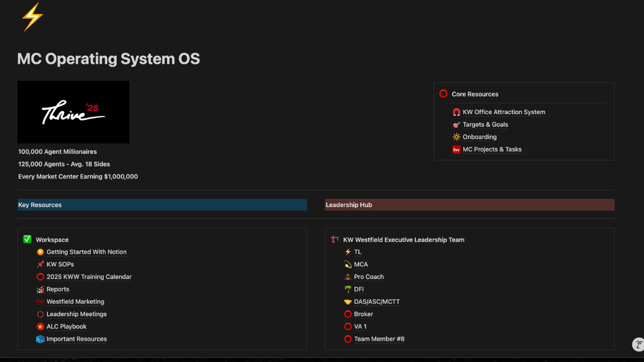Viewport: 644px width, 362px height.
Task: Click the MC Operating System OS page title
Action: [109, 59]
